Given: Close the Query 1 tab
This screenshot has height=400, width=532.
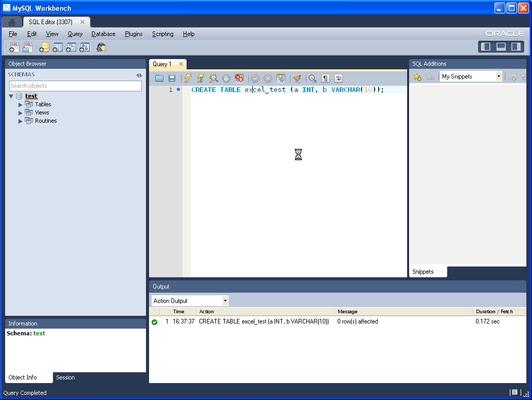Looking at the screenshot, I should click(x=181, y=64).
